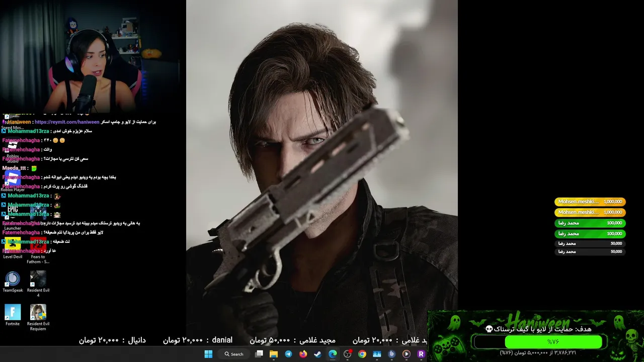The width and height of the screenshot is (644, 362).
Task: Select the Fortnite desktop shortcut
Action: point(13,315)
